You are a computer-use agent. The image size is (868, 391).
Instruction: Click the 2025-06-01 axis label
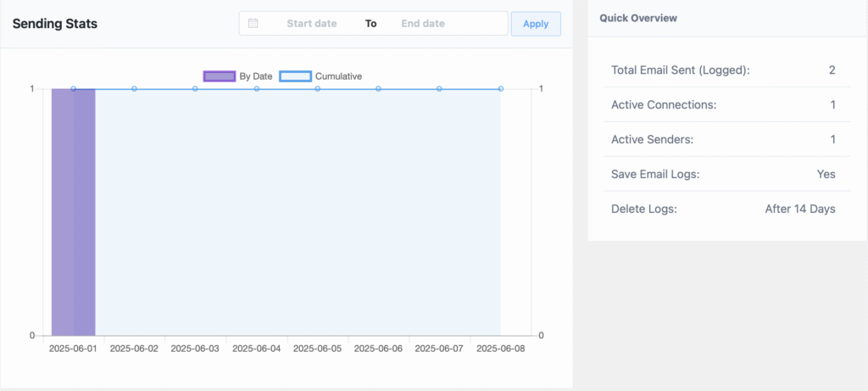[x=73, y=349]
